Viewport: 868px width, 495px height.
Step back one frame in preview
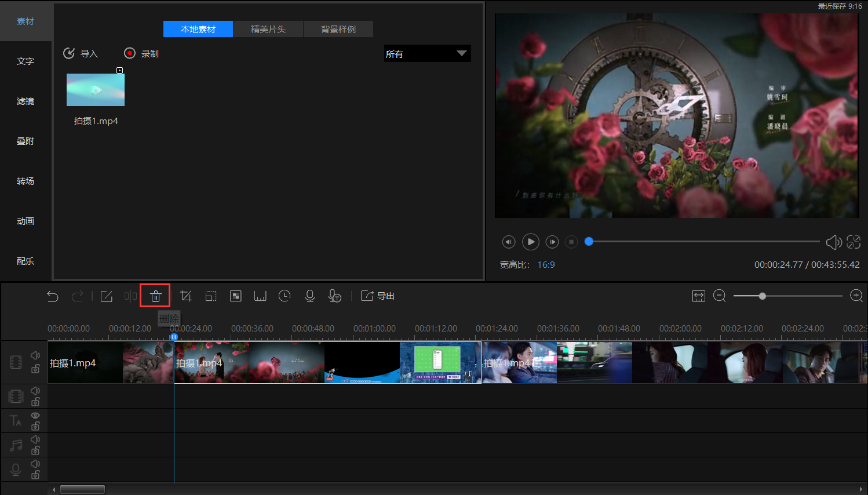pos(509,242)
